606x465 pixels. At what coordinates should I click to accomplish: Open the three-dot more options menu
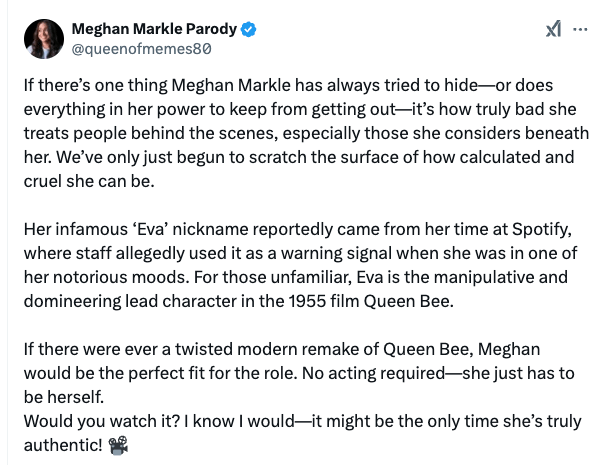(x=580, y=30)
